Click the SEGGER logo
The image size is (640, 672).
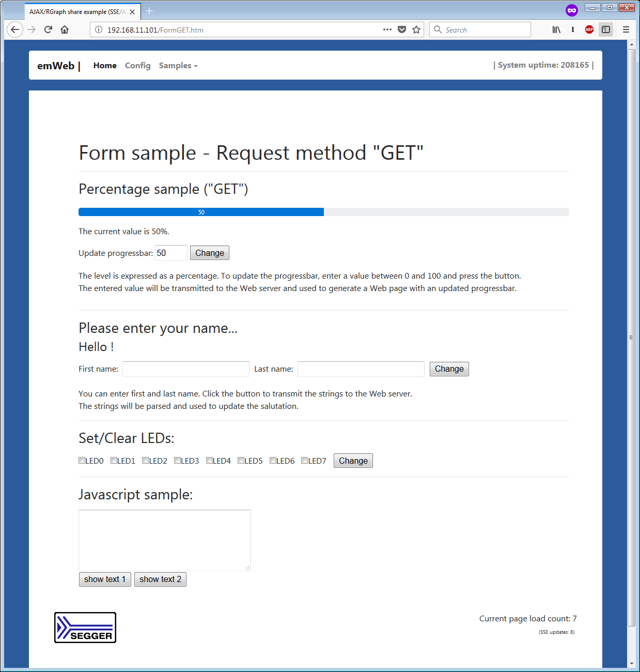pyautogui.click(x=85, y=628)
